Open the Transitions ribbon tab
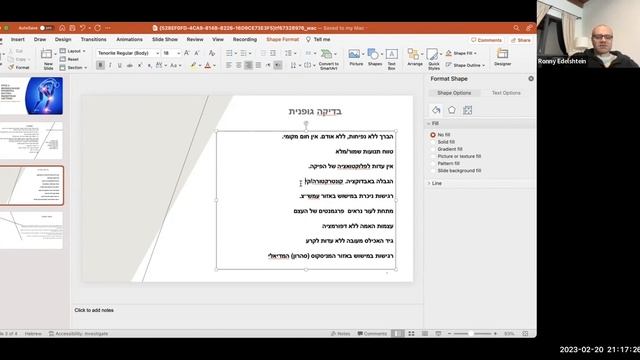 [93, 40]
